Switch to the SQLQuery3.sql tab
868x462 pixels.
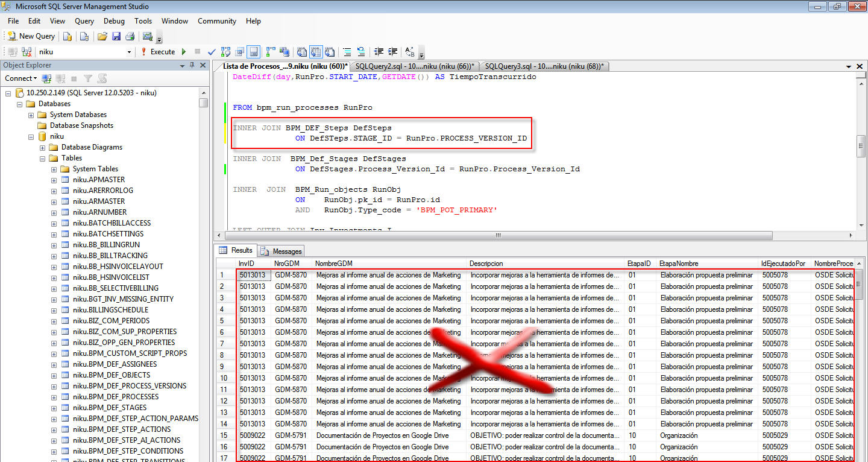point(543,66)
